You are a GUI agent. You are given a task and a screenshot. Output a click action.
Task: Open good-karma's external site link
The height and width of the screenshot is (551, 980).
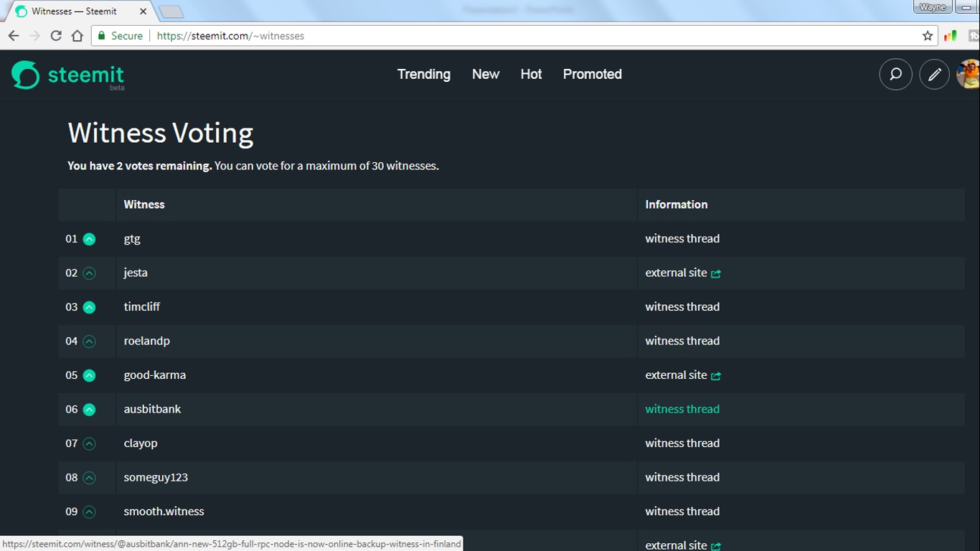(683, 375)
